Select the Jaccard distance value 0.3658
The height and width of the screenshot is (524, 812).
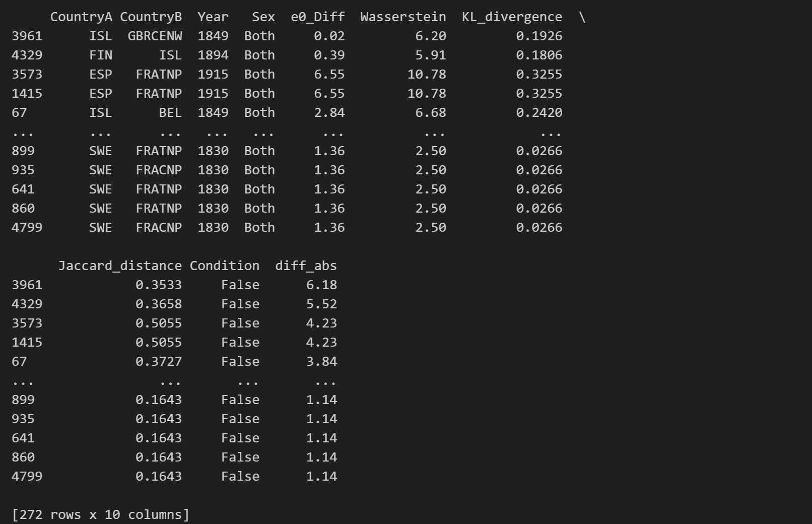(159, 304)
